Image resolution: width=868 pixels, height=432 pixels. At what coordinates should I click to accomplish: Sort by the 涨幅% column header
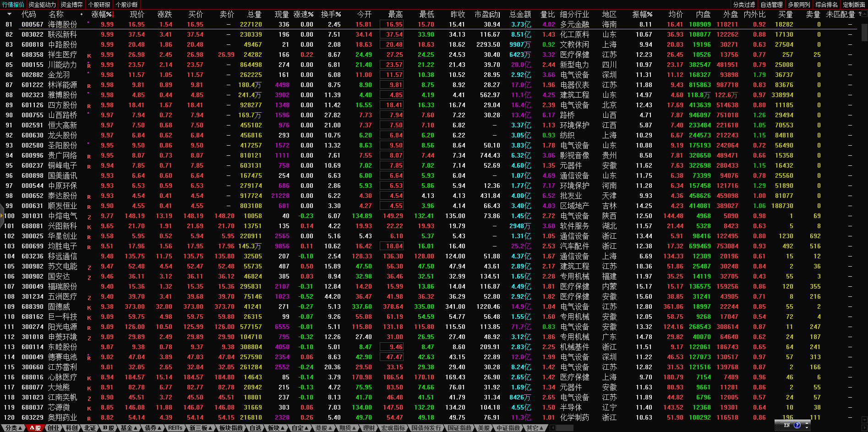click(101, 14)
